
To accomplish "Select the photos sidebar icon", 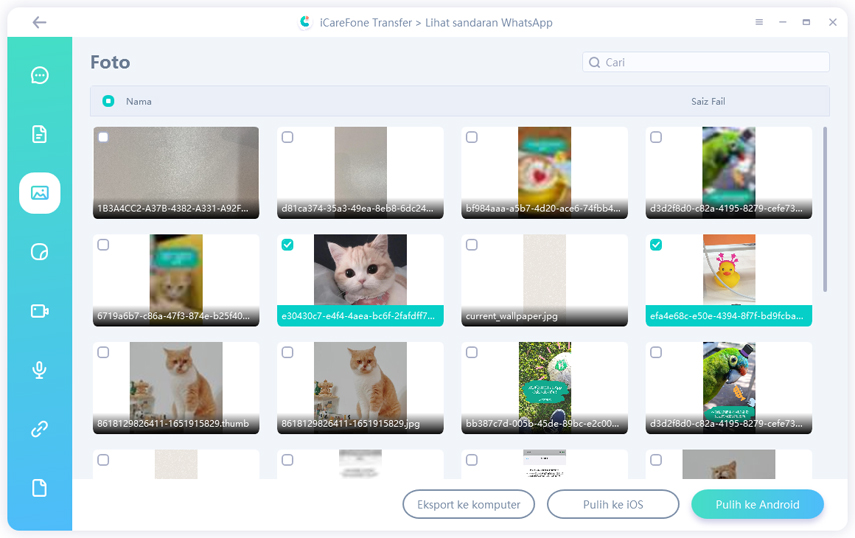I will tap(40, 193).
